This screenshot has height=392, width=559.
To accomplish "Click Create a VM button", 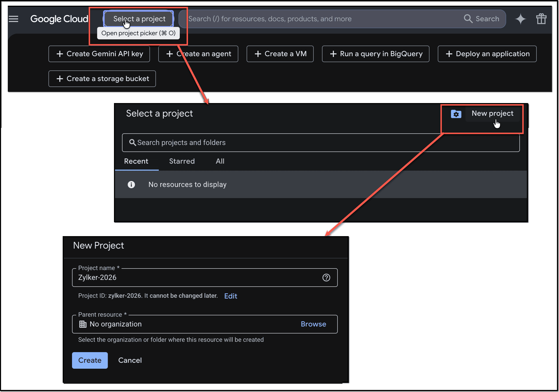I will (280, 54).
